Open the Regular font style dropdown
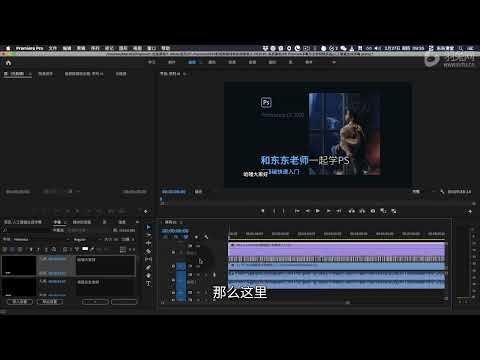This screenshot has width=480, height=360. click(x=87, y=239)
